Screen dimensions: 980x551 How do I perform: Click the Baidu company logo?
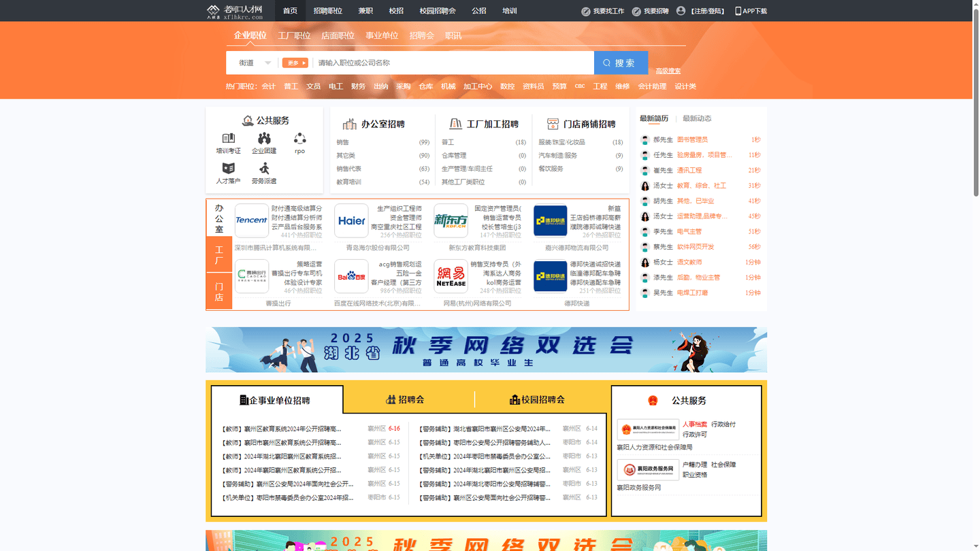[352, 276]
